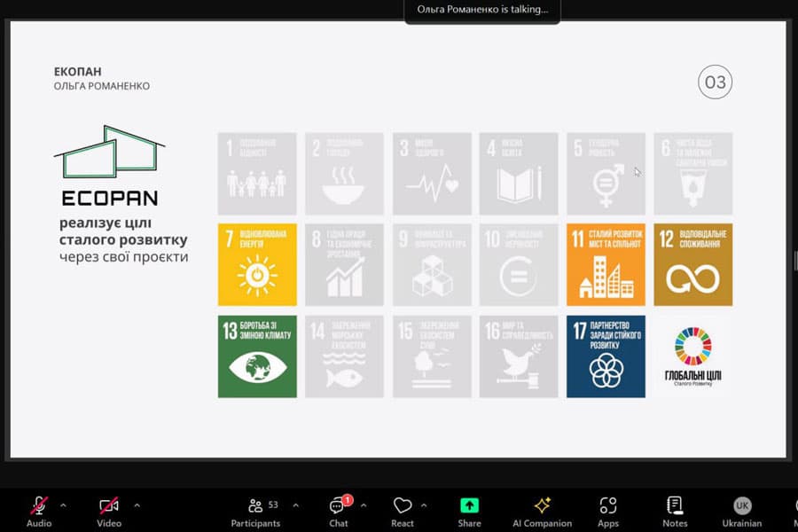This screenshot has height=532, width=798.
Task: Click goal 17 partnership tile
Action: point(606,356)
